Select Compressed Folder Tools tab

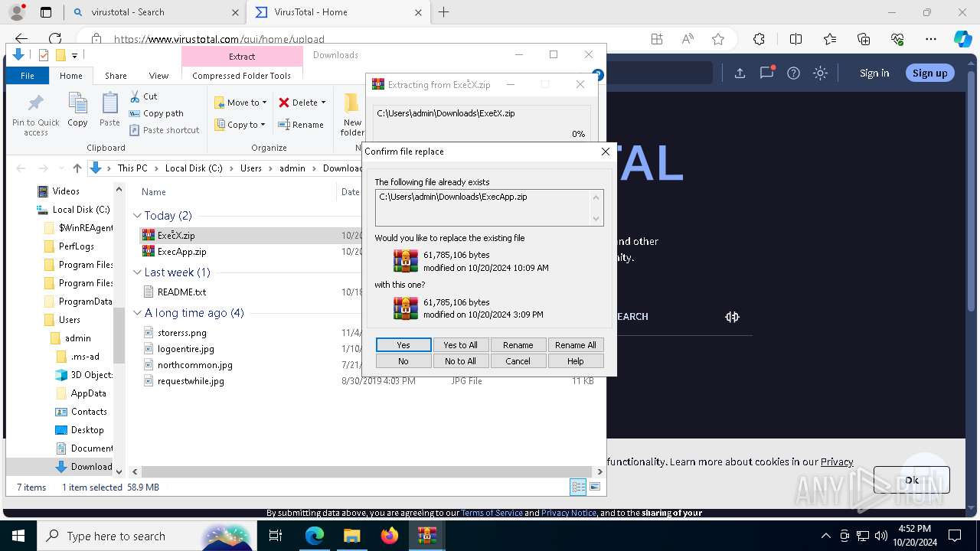click(x=242, y=76)
